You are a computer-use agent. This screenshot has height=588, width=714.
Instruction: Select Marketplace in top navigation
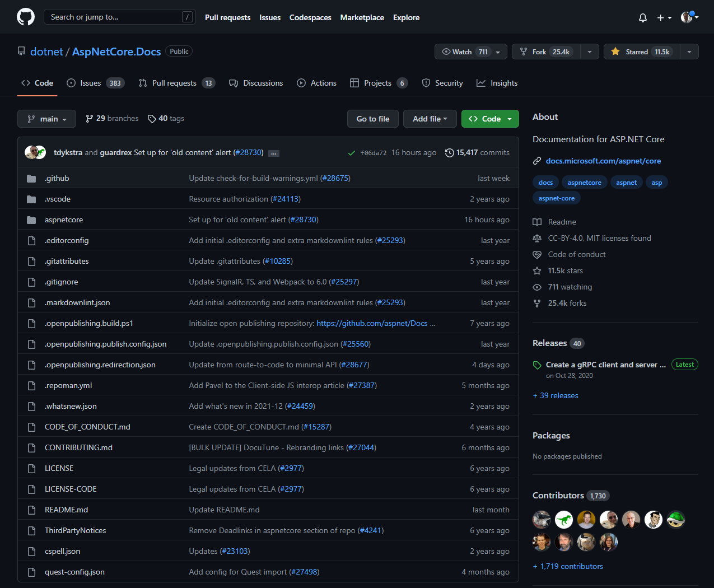[362, 17]
